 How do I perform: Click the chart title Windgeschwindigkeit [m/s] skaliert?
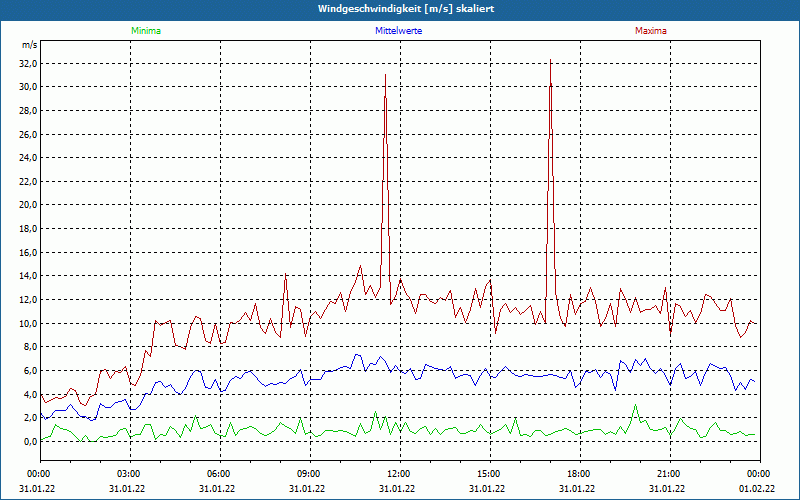tap(406, 9)
